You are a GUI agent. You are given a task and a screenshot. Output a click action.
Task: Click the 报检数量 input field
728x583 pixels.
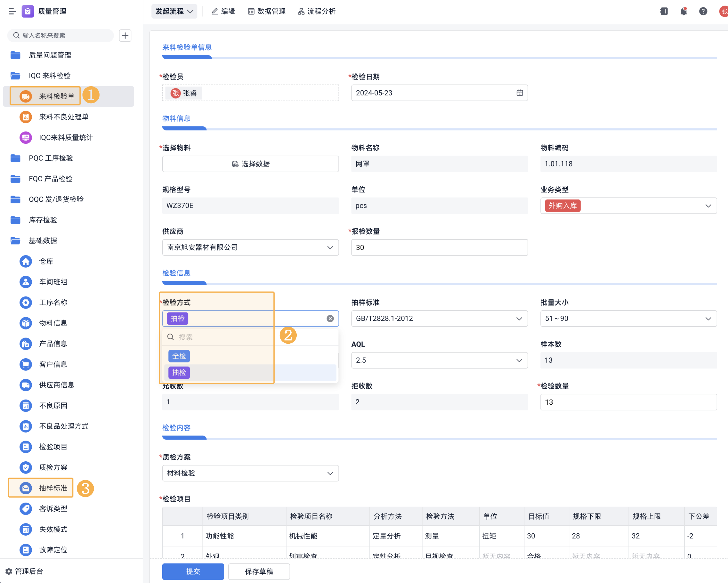tap(439, 248)
